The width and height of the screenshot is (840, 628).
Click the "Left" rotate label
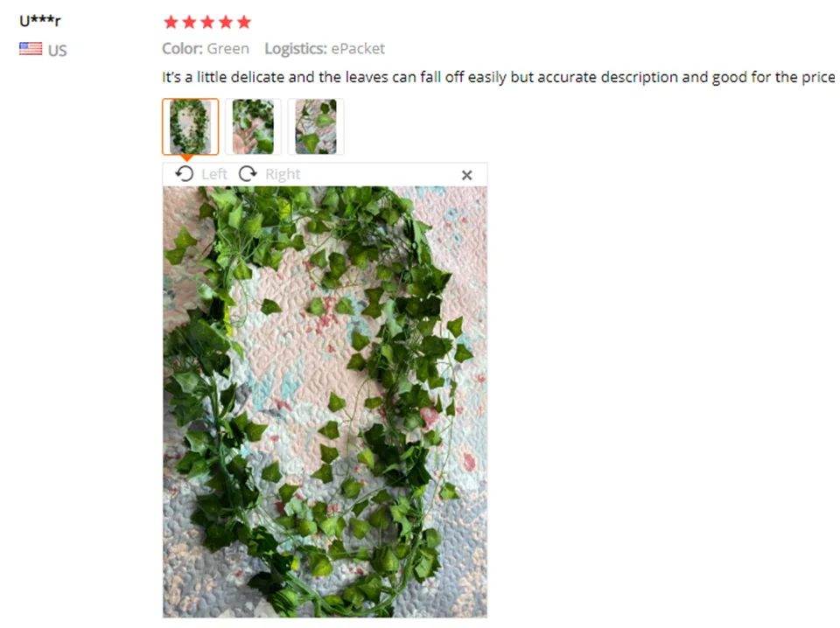pyautogui.click(x=214, y=174)
